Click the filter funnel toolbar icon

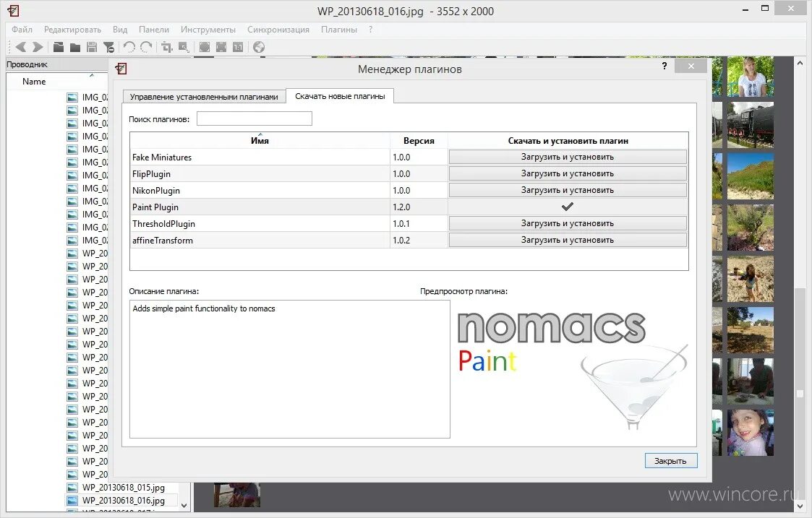[x=108, y=47]
